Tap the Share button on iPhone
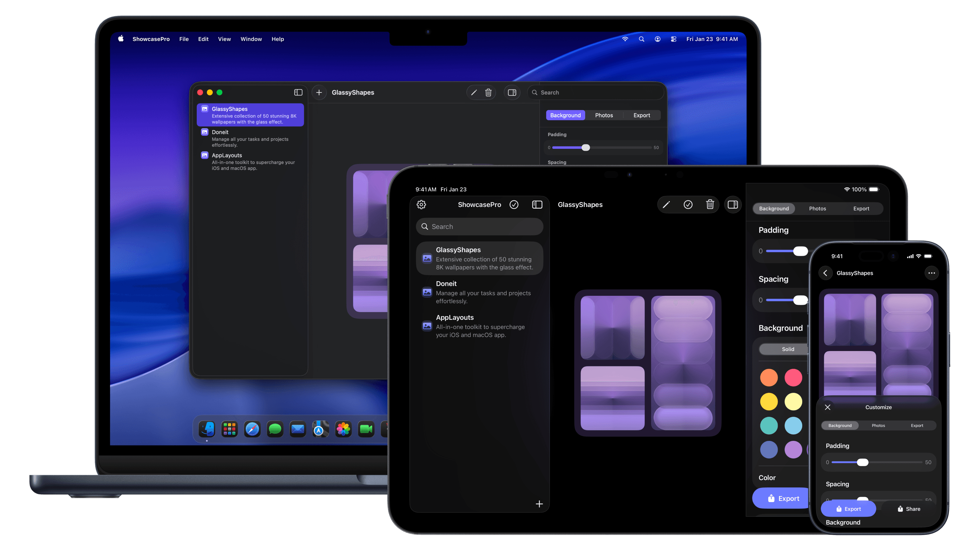 pyautogui.click(x=908, y=509)
